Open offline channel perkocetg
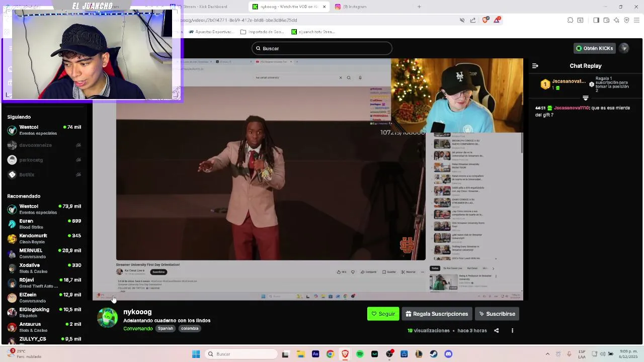 point(44,160)
